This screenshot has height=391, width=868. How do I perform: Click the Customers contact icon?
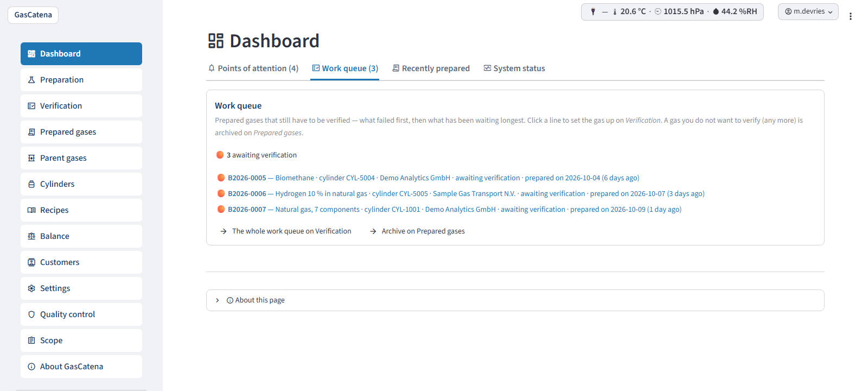coord(31,262)
